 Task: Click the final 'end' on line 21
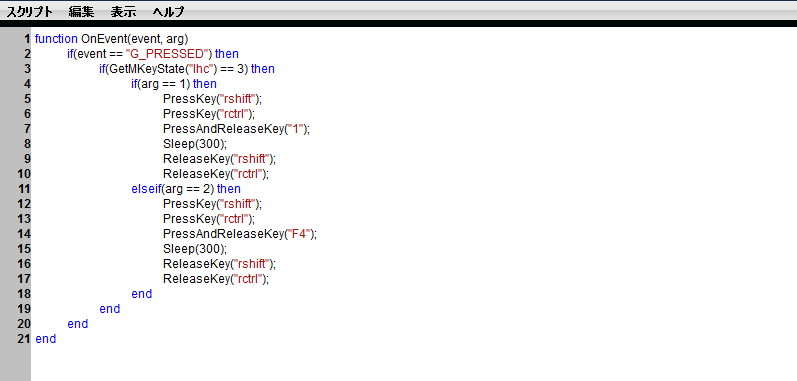(46, 339)
